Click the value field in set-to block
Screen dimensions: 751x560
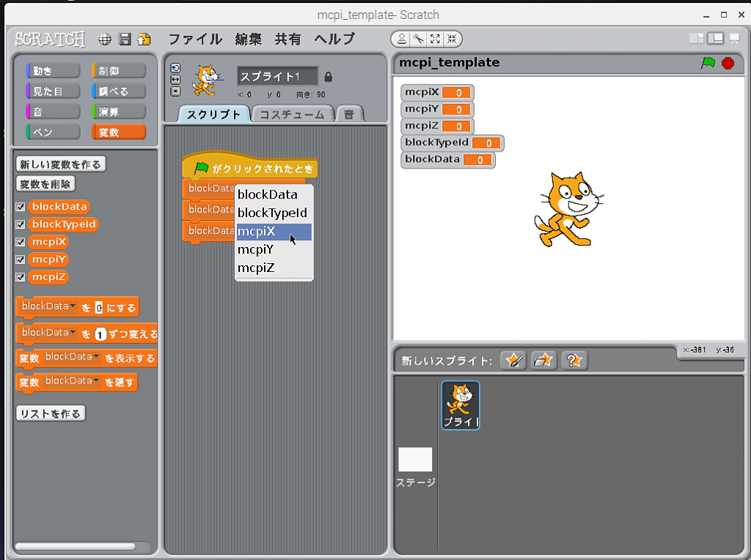[x=99, y=308]
